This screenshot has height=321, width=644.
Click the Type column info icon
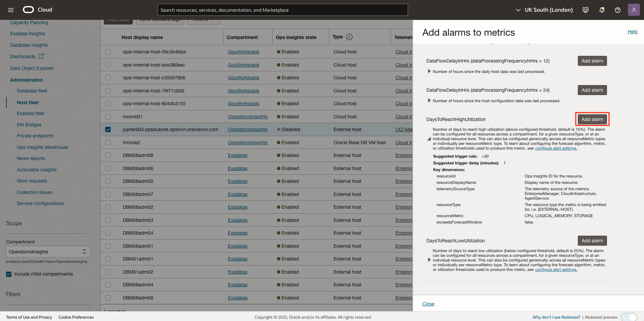(349, 37)
